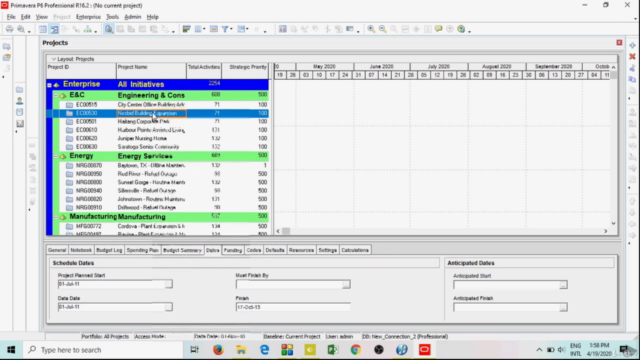Image resolution: width=640 pixels, height=360 pixels.
Task: Click the Finish date field
Action: (x=293, y=307)
